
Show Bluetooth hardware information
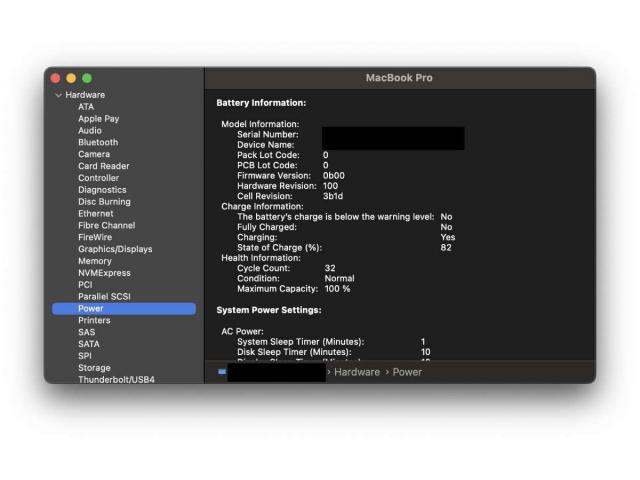point(98,143)
